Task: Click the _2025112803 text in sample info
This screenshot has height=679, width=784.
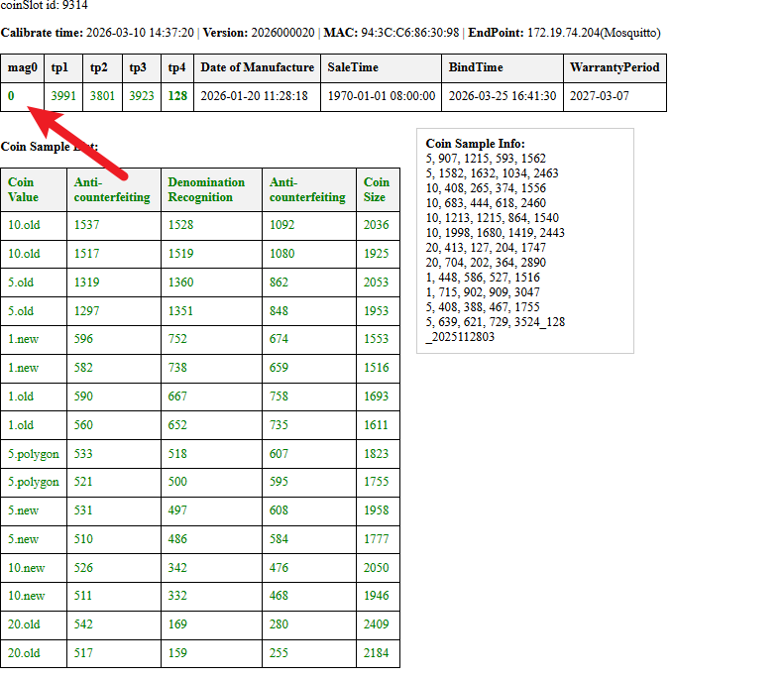Action: coord(460,337)
